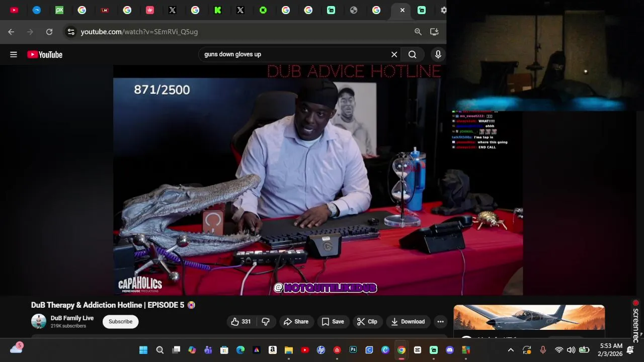Dislike the video with thumbs down
The image size is (644, 362).
(x=266, y=322)
